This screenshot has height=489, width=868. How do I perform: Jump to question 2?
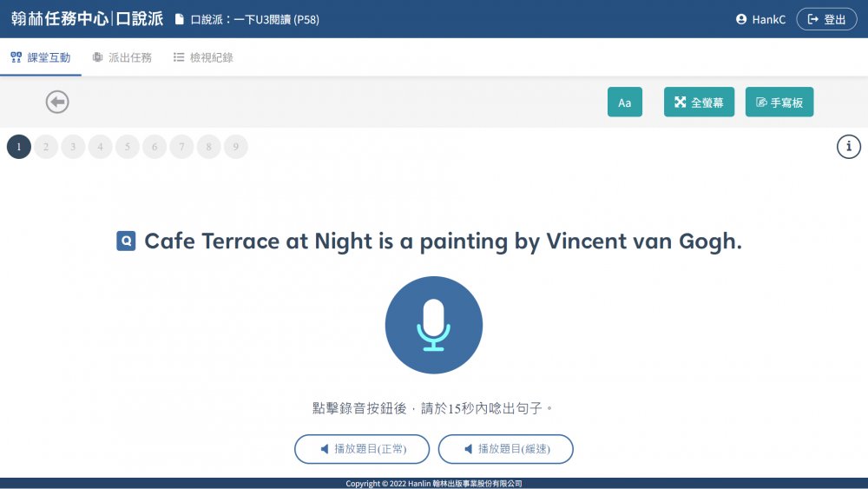[46, 147]
